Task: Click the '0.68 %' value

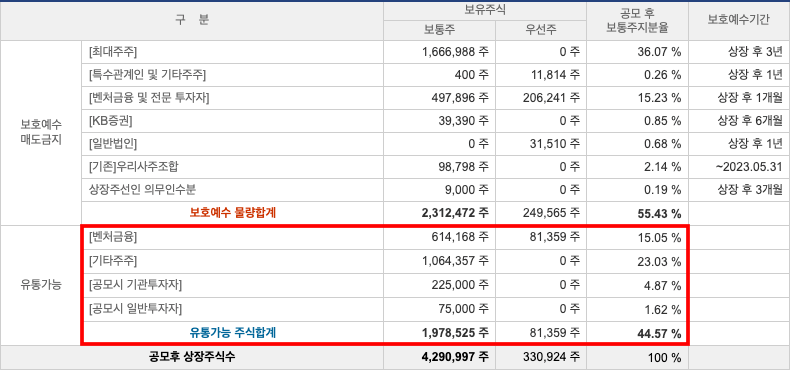Action: click(x=661, y=144)
